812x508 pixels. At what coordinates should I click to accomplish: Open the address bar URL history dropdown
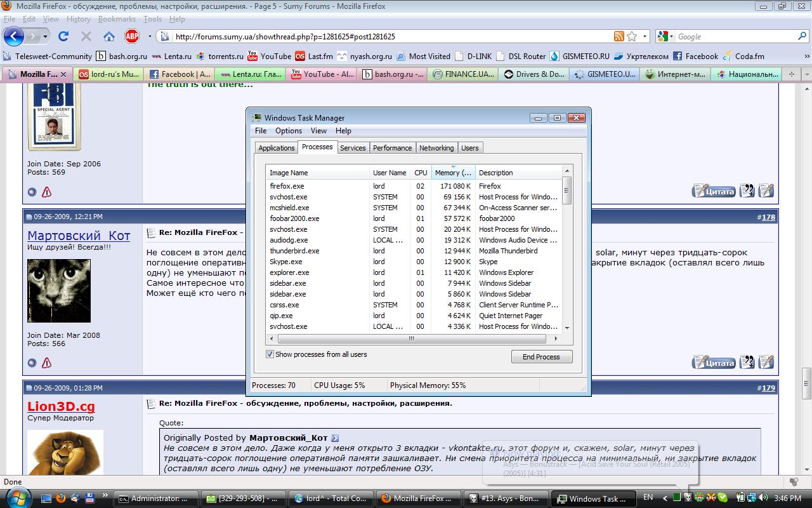pos(646,36)
